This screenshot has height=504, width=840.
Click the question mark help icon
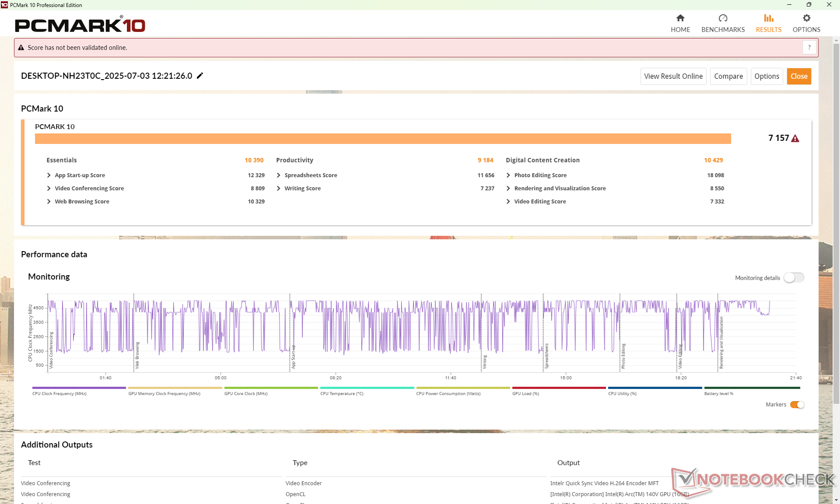[809, 47]
